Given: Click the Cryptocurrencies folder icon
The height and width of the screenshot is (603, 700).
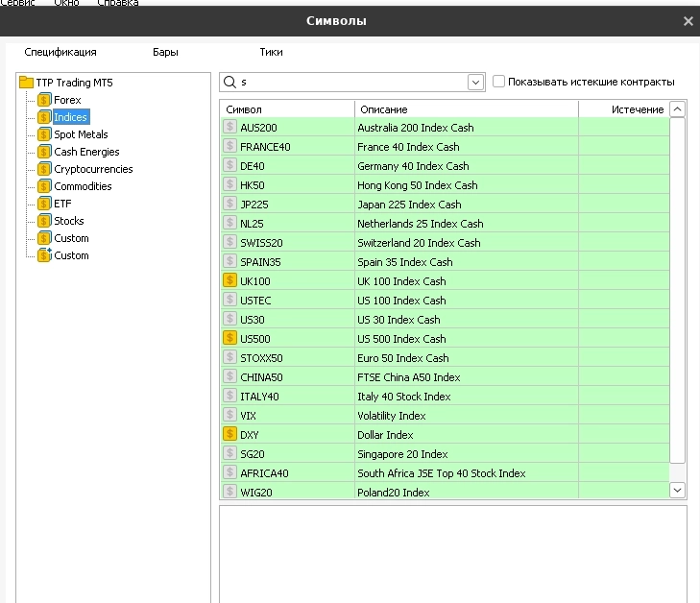Looking at the screenshot, I should 44,169.
